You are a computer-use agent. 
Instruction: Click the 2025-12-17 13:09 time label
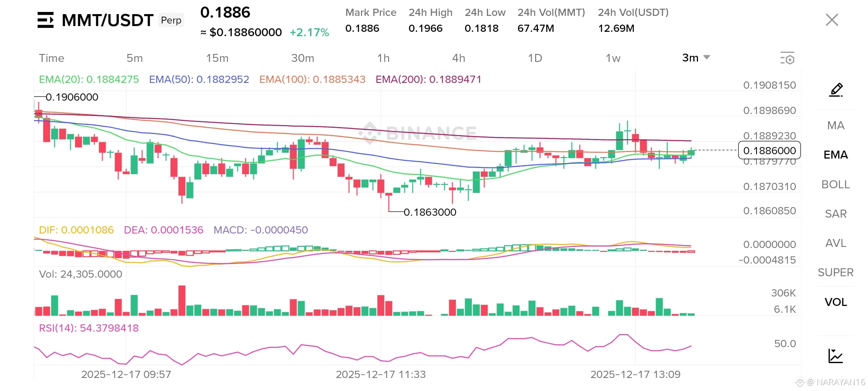(x=635, y=374)
